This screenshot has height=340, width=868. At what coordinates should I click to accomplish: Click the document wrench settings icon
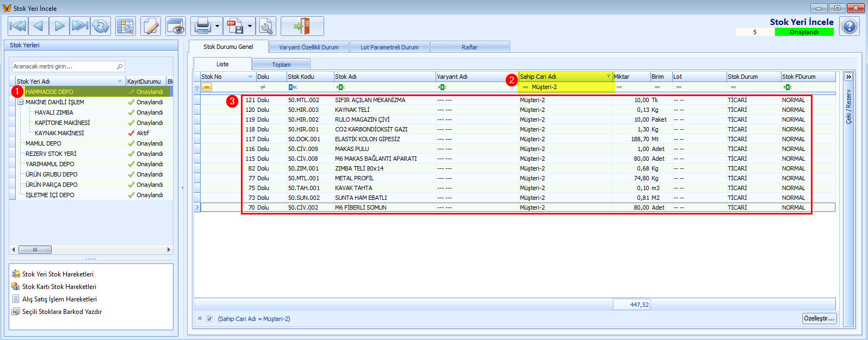266,26
